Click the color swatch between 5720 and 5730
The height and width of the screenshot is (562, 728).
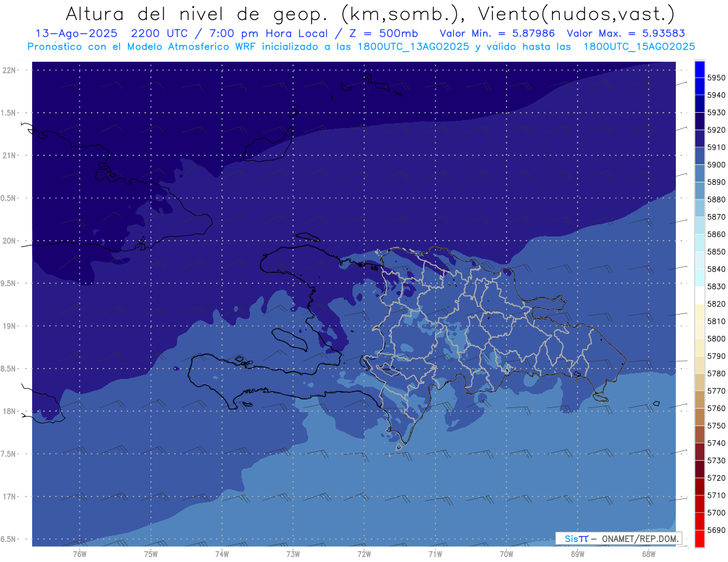pyautogui.click(x=699, y=469)
